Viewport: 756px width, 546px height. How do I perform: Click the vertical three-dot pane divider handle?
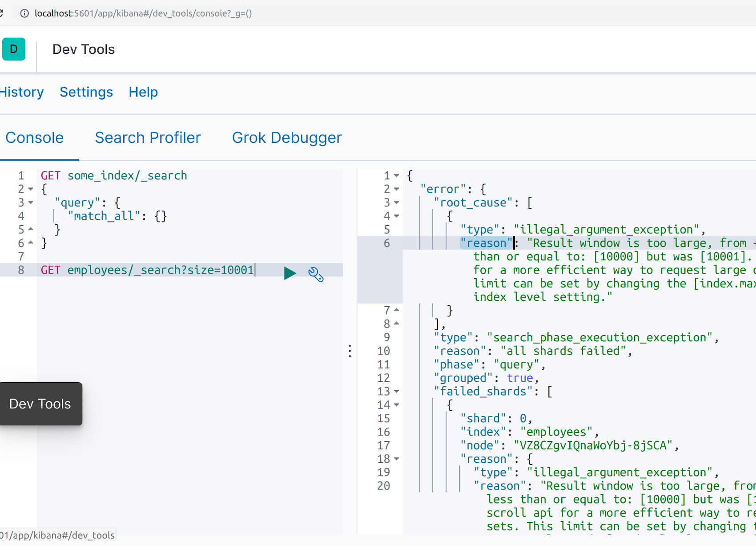pyautogui.click(x=350, y=351)
